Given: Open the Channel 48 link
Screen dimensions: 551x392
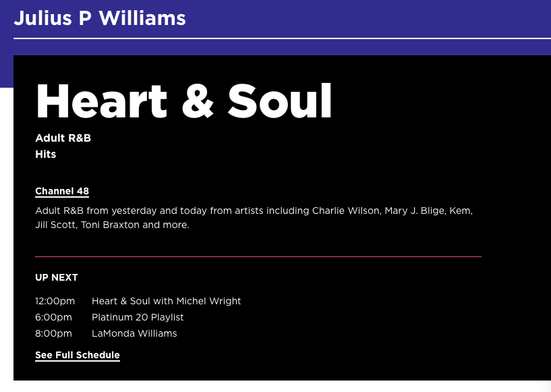Looking at the screenshot, I should [62, 191].
